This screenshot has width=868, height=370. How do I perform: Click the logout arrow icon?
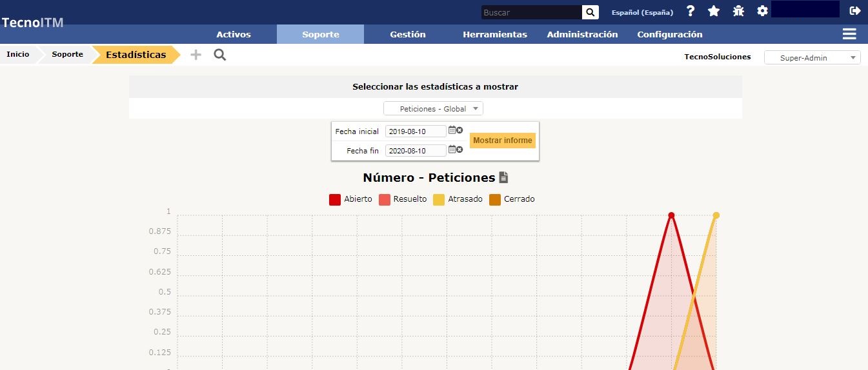click(x=855, y=11)
